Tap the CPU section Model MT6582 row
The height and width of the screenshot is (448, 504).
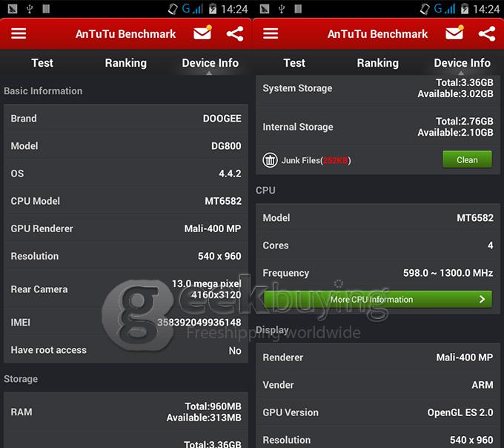378,218
